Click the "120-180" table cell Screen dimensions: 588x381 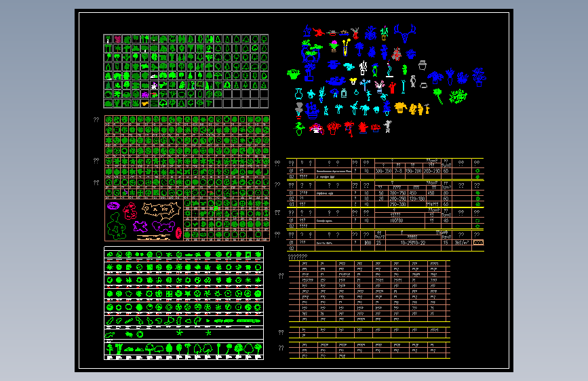pos(416,199)
